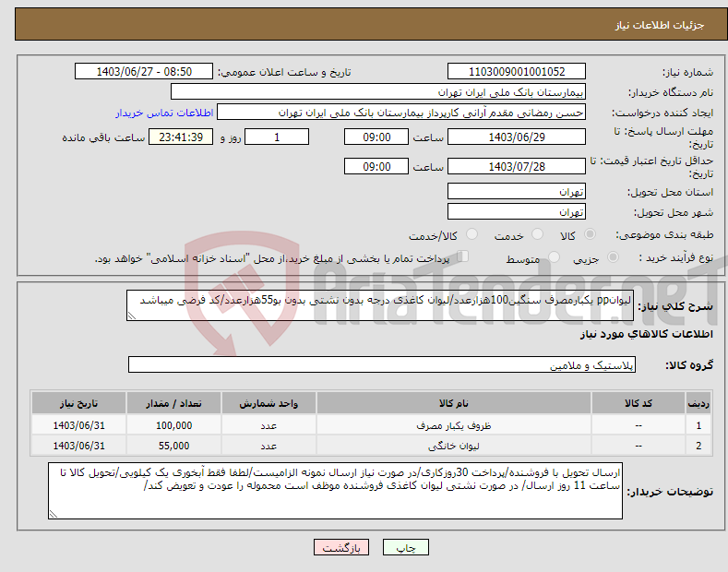The width and height of the screenshot is (728, 572).
Task: Select the خدمت radio button
Action: pos(537,234)
